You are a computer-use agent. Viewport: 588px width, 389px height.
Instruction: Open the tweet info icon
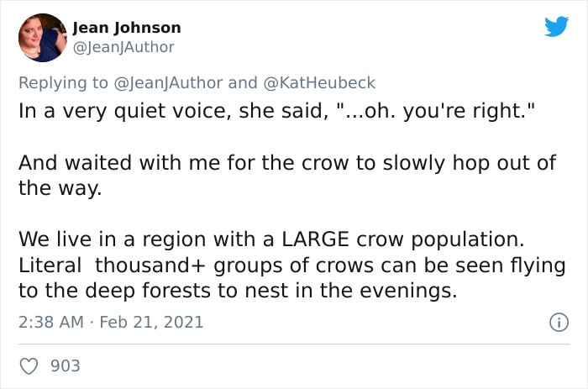556,322
